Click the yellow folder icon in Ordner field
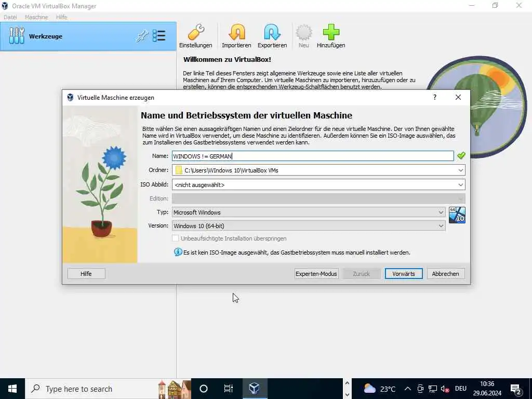 click(179, 170)
